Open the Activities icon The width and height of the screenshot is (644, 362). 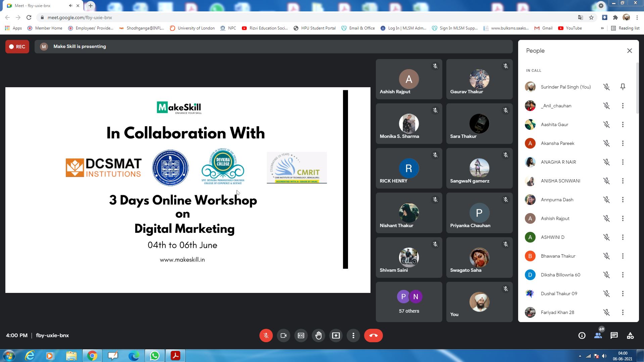coord(630,335)
